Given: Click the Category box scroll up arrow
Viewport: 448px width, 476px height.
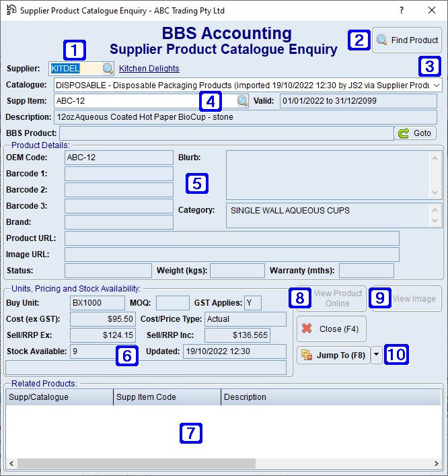Looking at the screenshot, I should (x=435, y=210).
